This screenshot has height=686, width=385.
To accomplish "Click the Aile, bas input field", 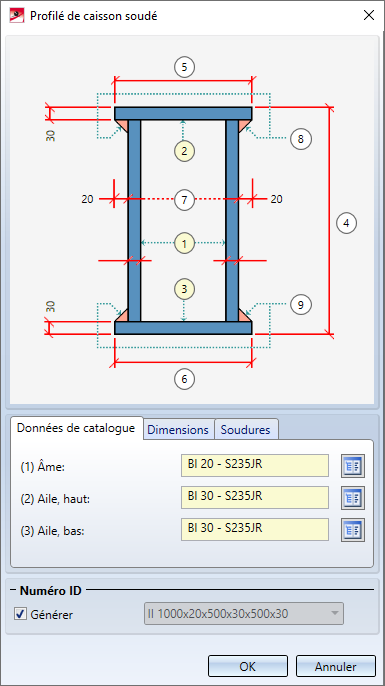I will pyautogui.click(x=255, y=529).
